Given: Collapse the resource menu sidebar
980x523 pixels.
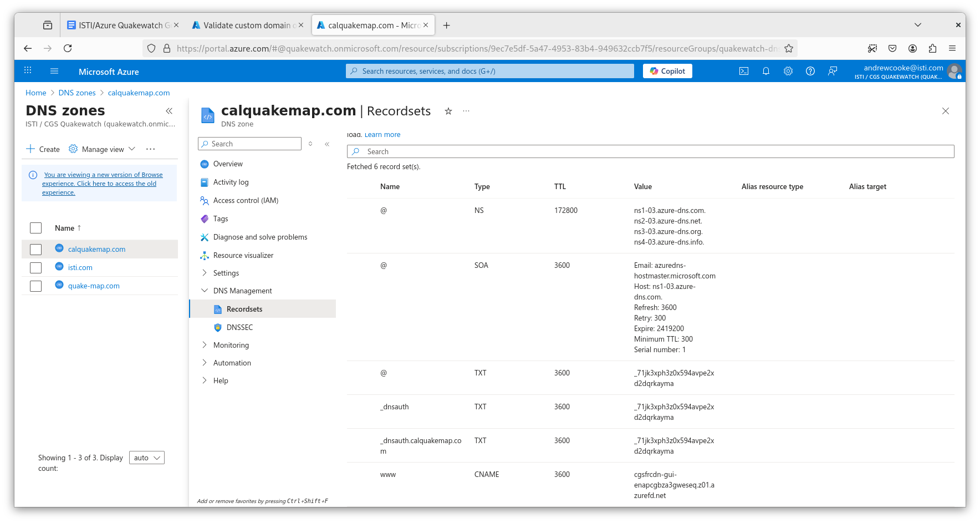Looking at the screenshot, I should pyautogui.click(x=327, y=144).
